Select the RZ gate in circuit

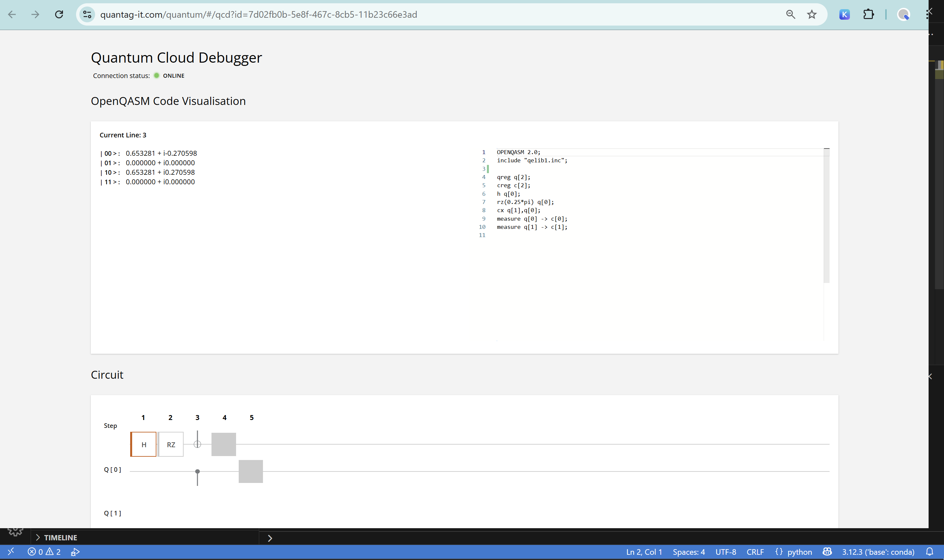point(171,445)
